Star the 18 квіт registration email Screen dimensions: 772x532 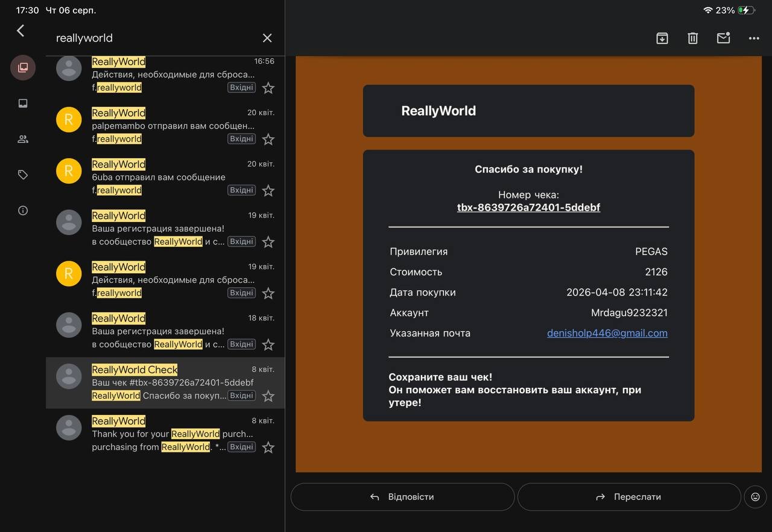coord(268,344)
